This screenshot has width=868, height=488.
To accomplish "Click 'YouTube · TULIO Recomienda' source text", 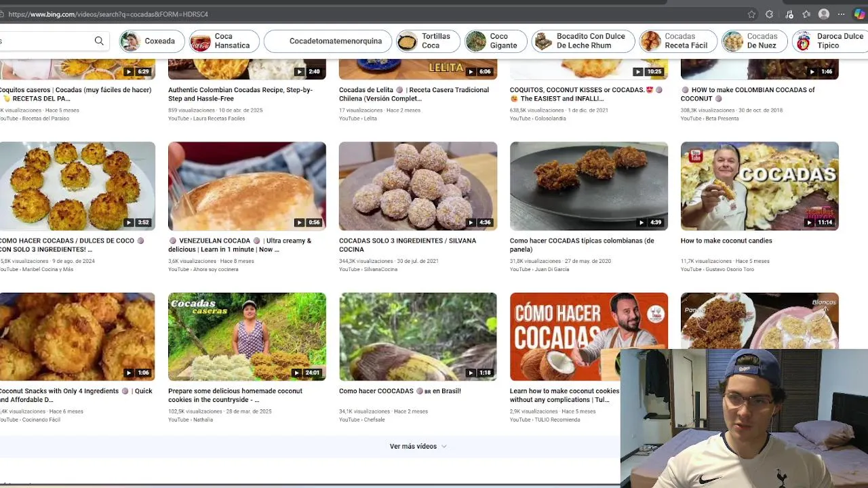I will click(545, 420).
